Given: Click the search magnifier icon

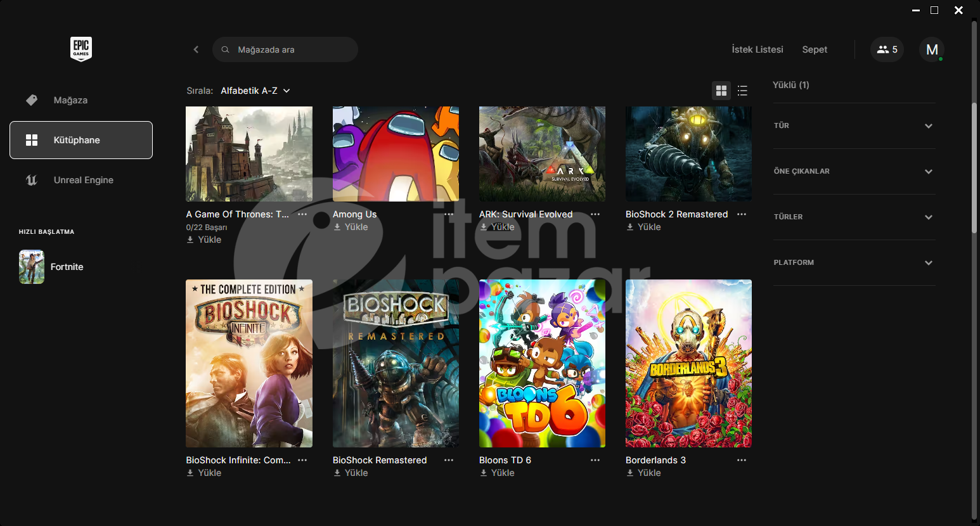Looking at the screenshot, I should point(225,49).
